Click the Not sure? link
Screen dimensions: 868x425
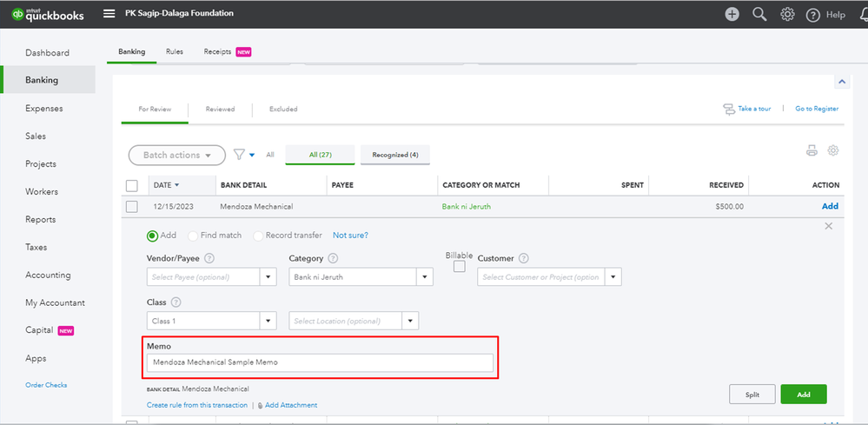pyautogui.click(x=350, y=236)
